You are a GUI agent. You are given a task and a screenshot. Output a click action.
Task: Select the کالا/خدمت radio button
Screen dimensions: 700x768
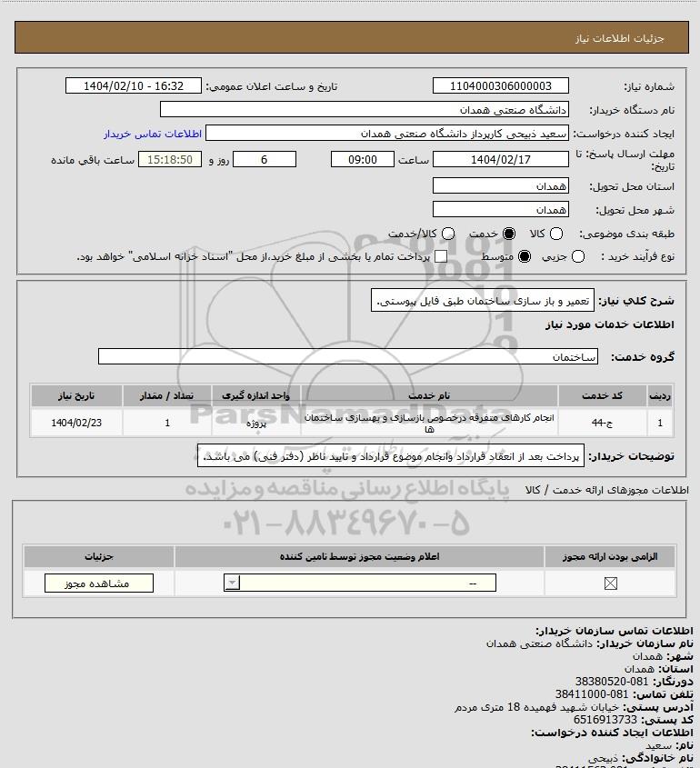click(448, 234)
